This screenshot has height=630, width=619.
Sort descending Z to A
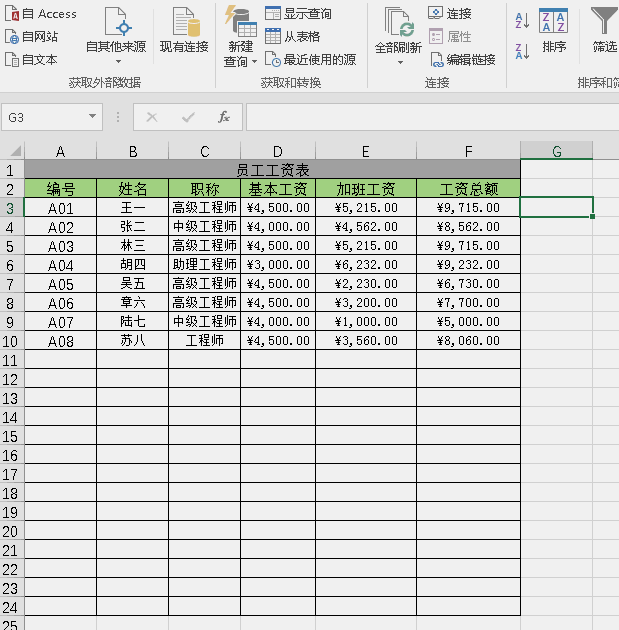pos(522,51)
